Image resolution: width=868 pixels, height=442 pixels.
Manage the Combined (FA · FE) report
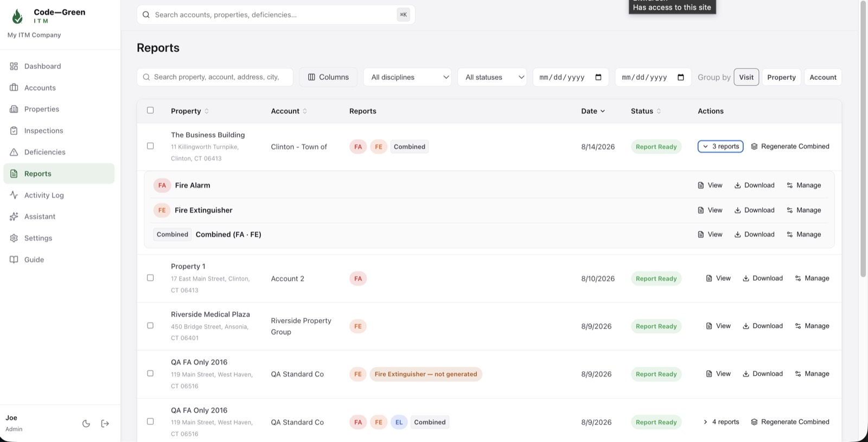click(x=803, y=235)
